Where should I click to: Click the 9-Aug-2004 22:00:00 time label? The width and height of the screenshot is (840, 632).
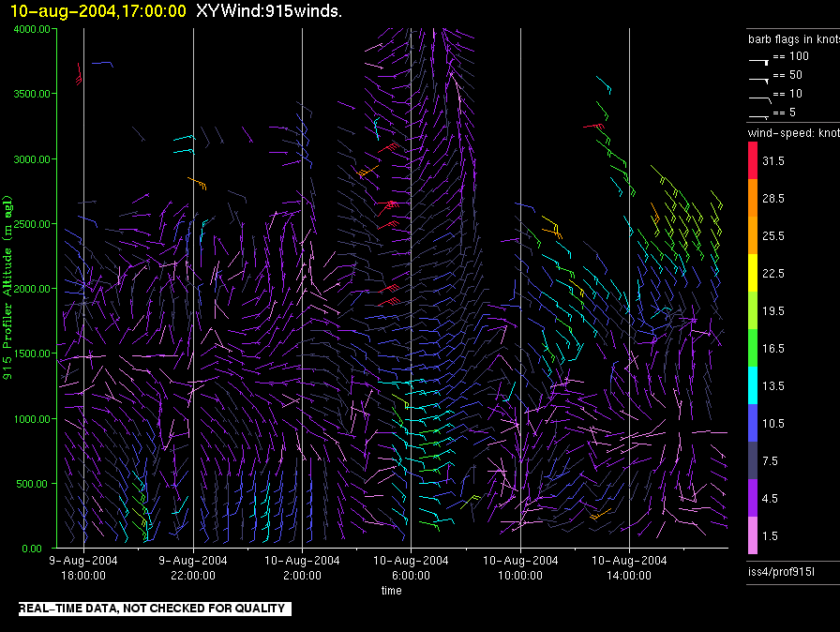[193, 567]
